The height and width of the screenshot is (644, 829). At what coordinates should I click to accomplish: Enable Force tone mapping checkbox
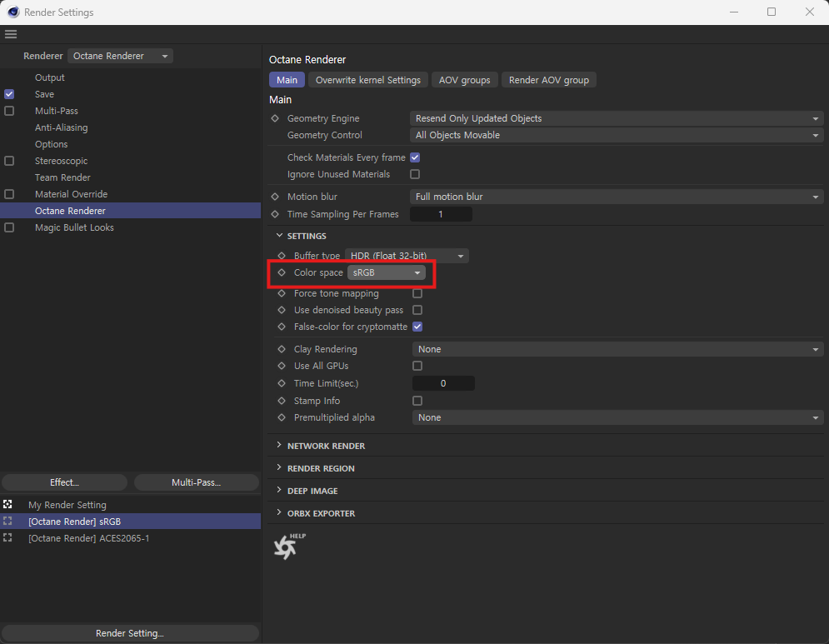click(x=417, y=293)
